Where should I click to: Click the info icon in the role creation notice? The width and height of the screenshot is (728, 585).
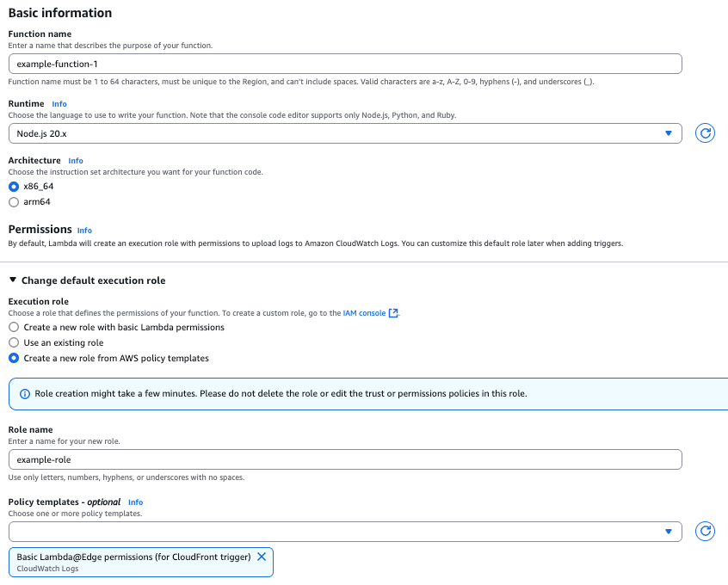pyautogui.click(x=25, y=393)
